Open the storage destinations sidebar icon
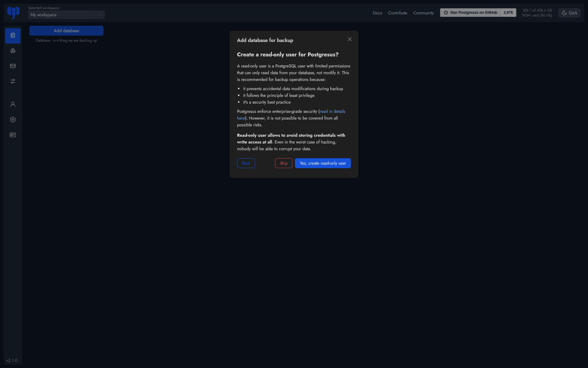The width and height of the screenshot is (588, 368). point(13,51)
